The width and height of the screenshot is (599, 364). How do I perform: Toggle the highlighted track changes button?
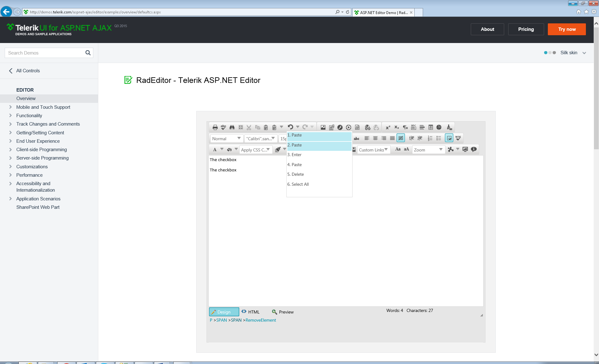point(449,138)
